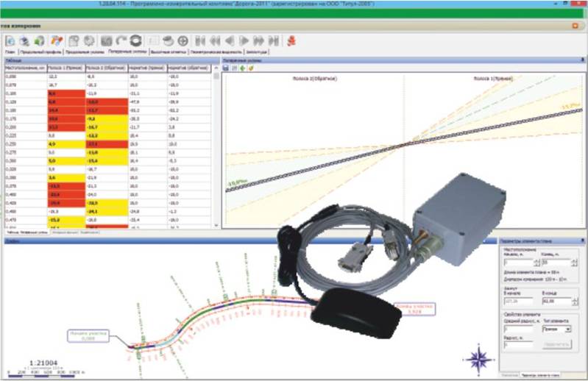Image resolution: width=588 pixels, height=381 pixels.
Task: Click the Начало, м input field
Action: (x=518, y=263)
